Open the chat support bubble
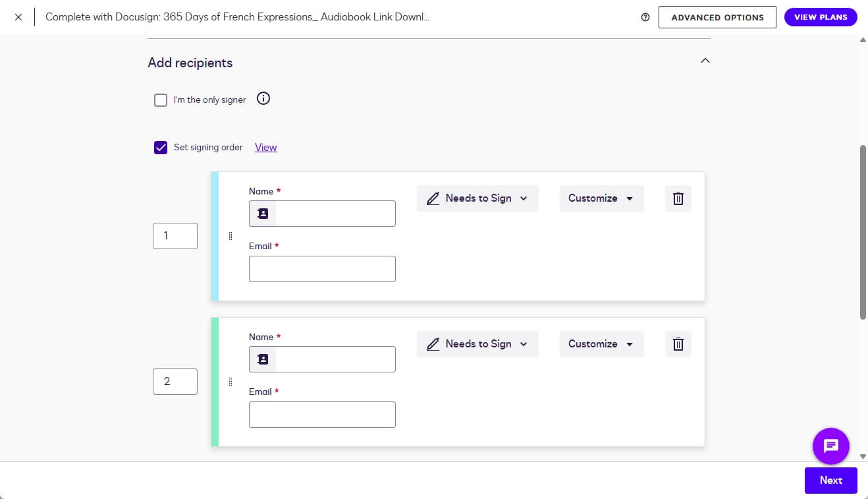 point(831,446)
